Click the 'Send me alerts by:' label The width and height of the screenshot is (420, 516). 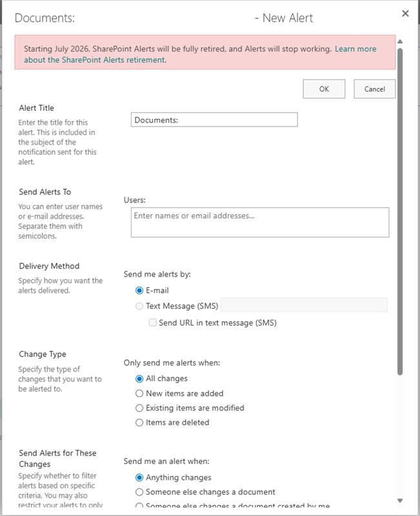click(157, 274)
